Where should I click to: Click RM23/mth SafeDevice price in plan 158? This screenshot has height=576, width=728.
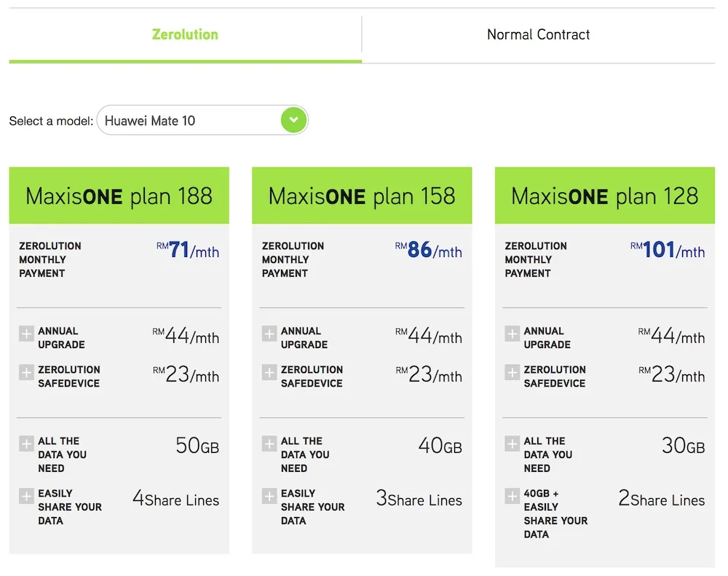(x=429, y=374)
